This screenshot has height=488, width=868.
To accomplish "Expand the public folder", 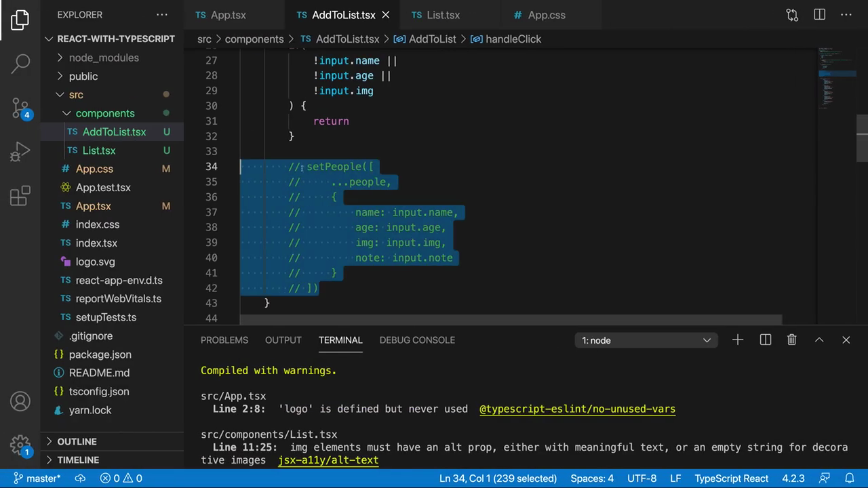I will (x=112, y=76).
